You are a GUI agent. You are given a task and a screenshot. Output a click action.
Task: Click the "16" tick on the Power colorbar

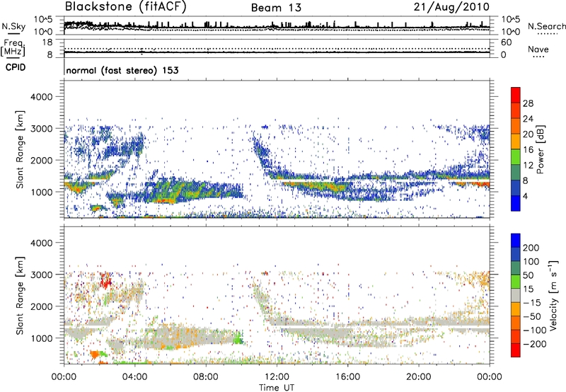(528, 150)
